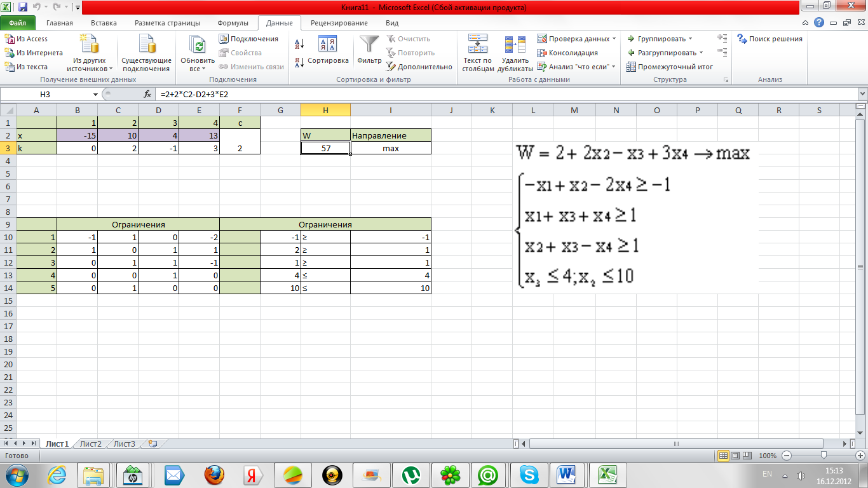This screenshot has width=868, height=488.
Task: Switch to Вставка tab
Action: point(104,23)
